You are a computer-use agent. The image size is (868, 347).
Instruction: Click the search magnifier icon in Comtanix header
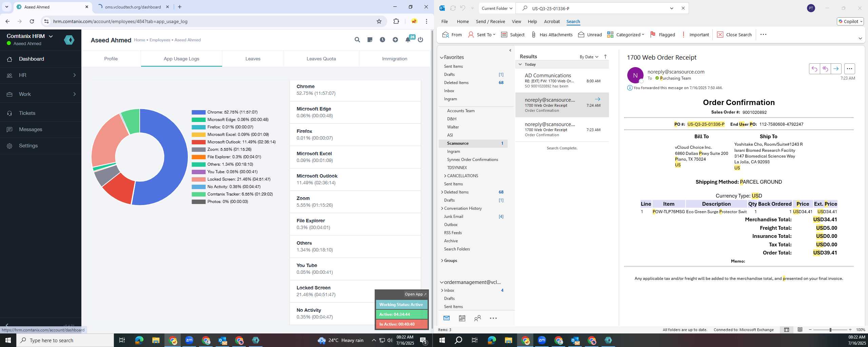pos(357,40)
